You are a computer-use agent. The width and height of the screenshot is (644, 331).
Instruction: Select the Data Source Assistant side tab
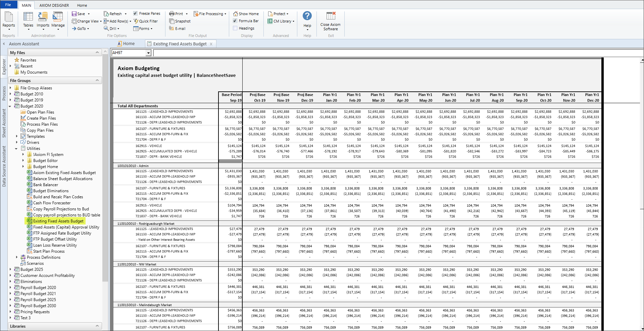click(x=4, y=166)
